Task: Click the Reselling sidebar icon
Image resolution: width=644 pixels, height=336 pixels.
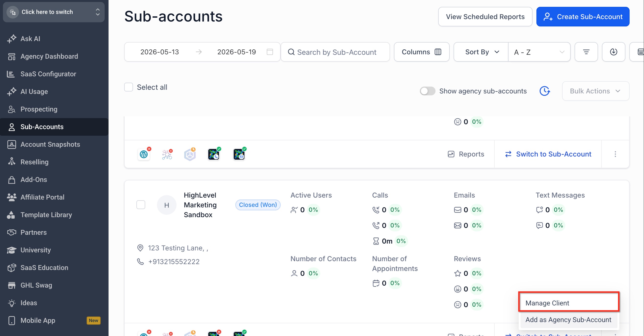Action: pyautogui.click(x=11, y=162)
